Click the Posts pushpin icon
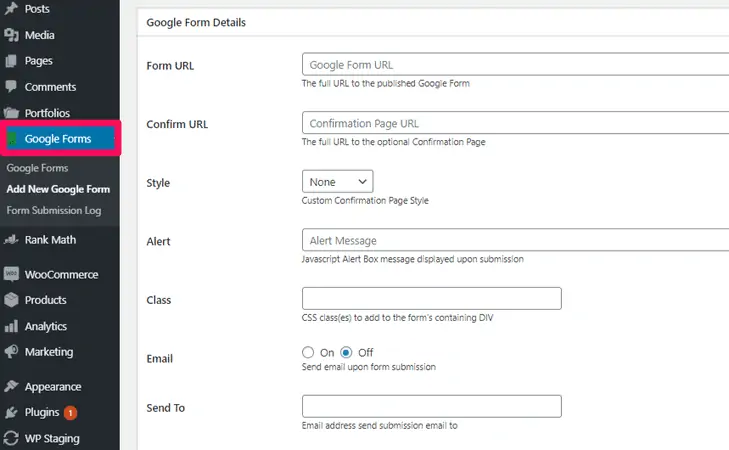The width and height of the screenshot is (729, 450). click(11, 8)
